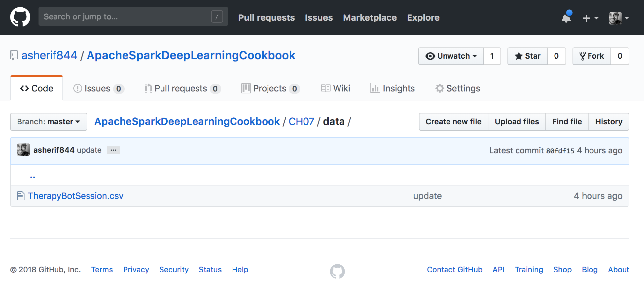Open the Unwatch dropdown button
This screenshot has width=644, height=288.
(451, 56)
